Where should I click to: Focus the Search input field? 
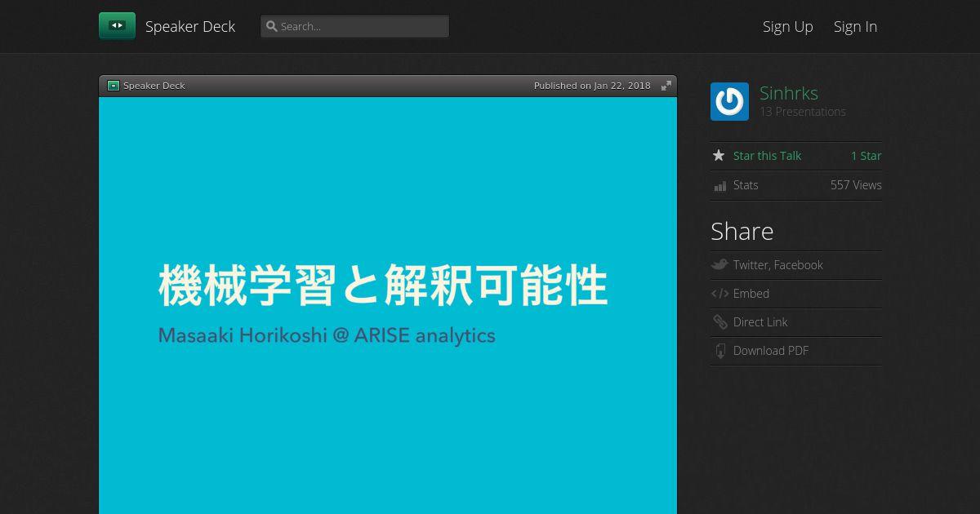[354, 26]
